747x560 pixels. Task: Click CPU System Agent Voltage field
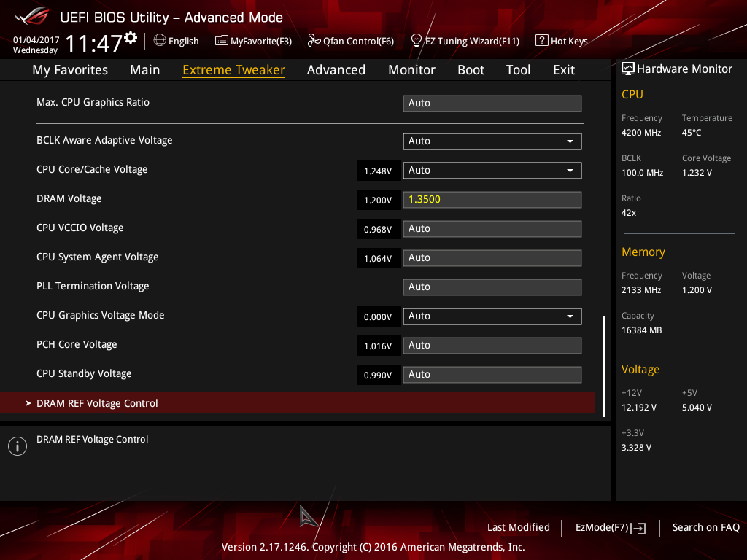pyautogui.click(x=492, y=258)
